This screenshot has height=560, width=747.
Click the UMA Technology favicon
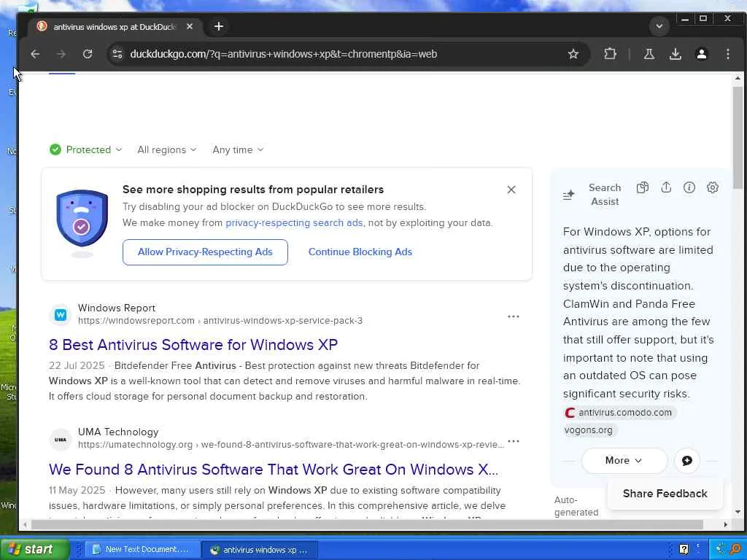[61, 439]
